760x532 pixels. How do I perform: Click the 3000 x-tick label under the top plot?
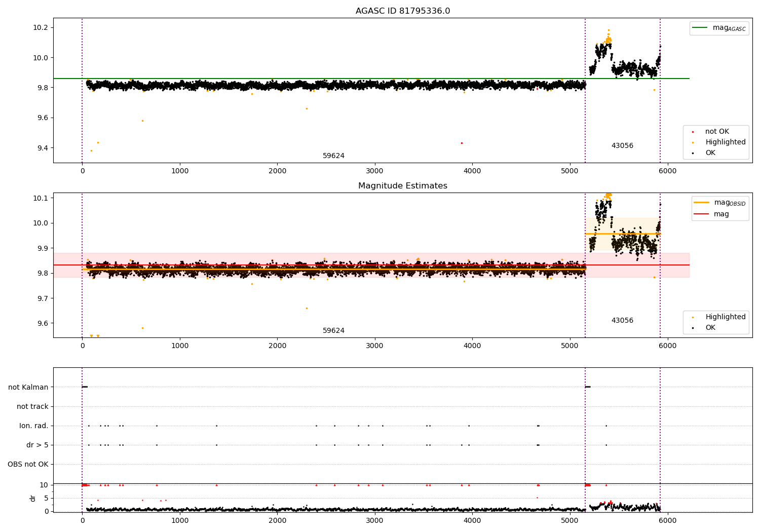375,171
